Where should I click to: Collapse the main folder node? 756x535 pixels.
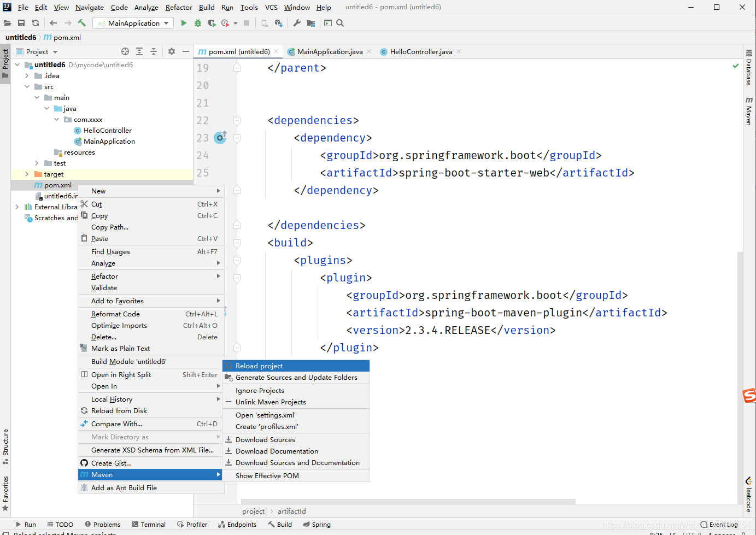[37, 97]
